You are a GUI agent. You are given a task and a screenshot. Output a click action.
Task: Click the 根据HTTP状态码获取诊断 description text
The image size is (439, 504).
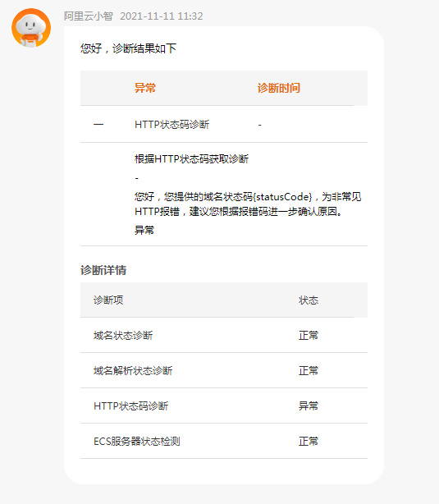click(x=191, y=158)
